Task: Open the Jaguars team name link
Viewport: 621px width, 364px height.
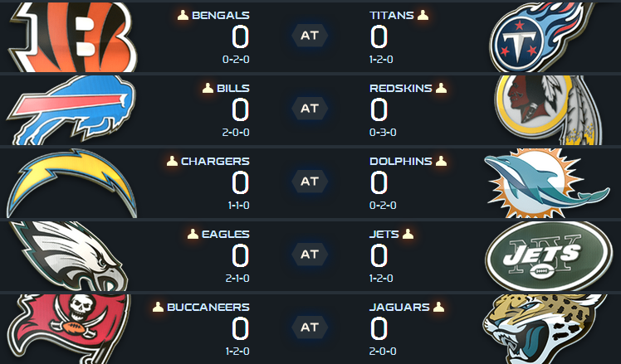Action: [399, 307]
